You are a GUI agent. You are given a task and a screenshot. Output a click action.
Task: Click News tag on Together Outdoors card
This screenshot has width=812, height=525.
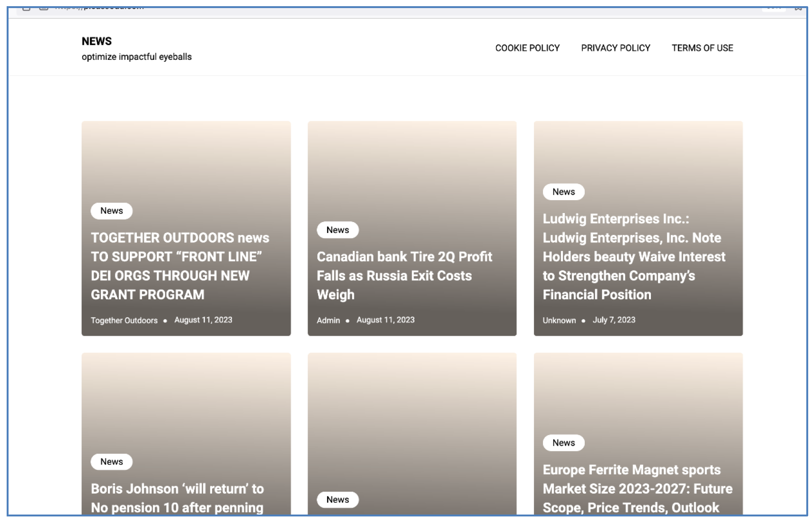pos(112,211)
